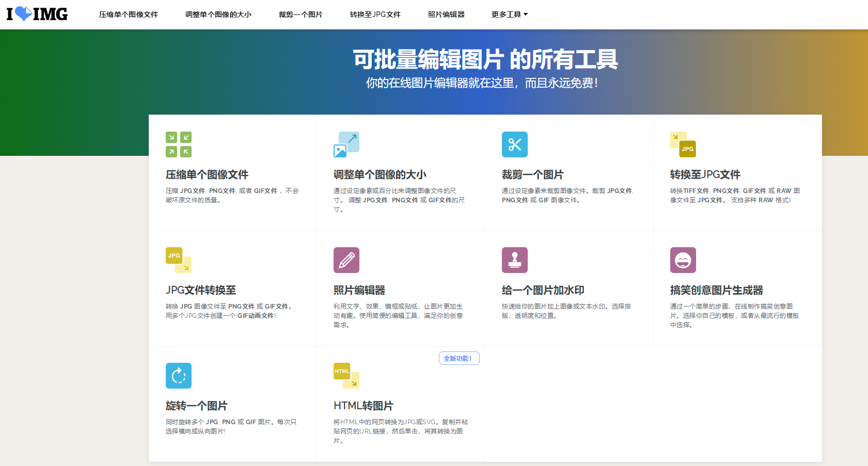Click the pencil icon for the photo editor
868x466 pixels.
(x=346, y=260)
